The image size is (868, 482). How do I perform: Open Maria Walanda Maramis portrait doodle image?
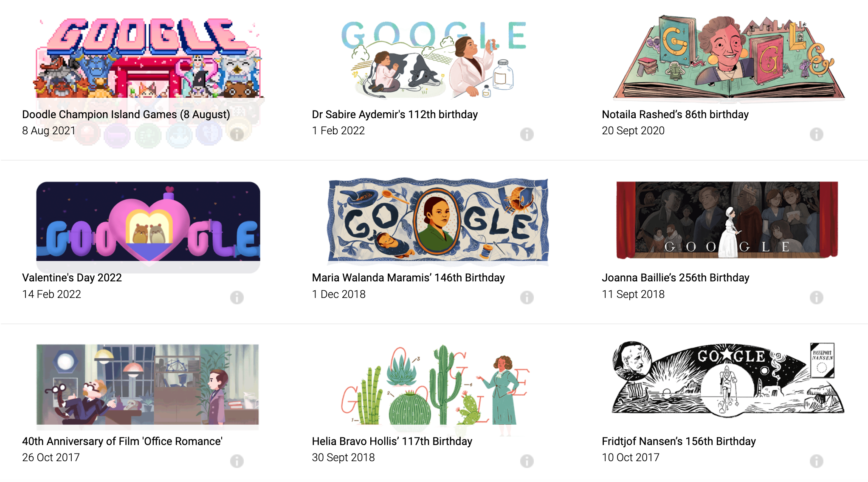(438, 219)
